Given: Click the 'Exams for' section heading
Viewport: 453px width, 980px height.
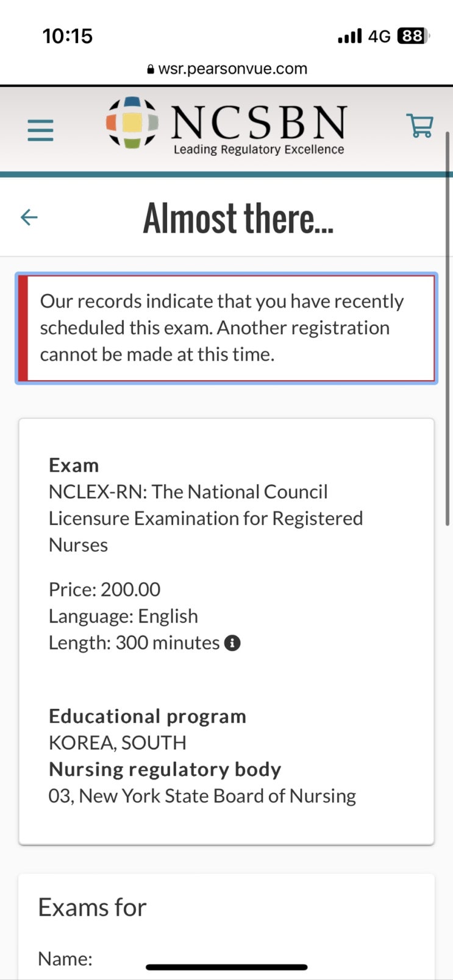Looking at the screenshot, I should [92, 907].
